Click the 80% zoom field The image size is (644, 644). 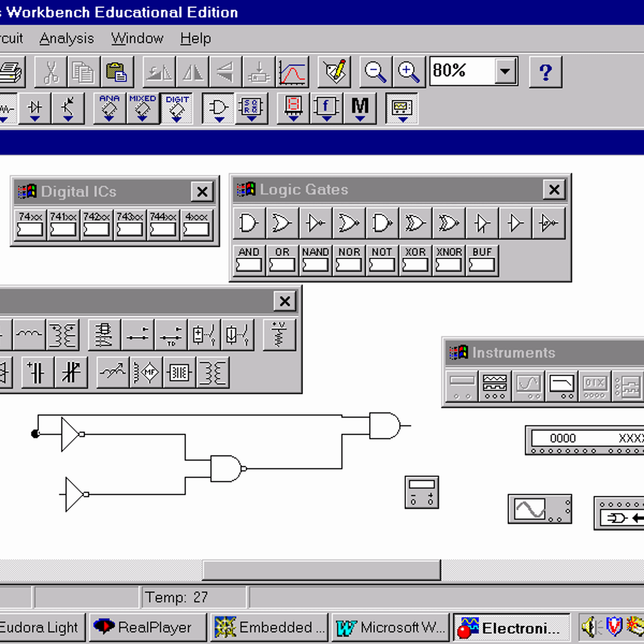pos(463,71)
